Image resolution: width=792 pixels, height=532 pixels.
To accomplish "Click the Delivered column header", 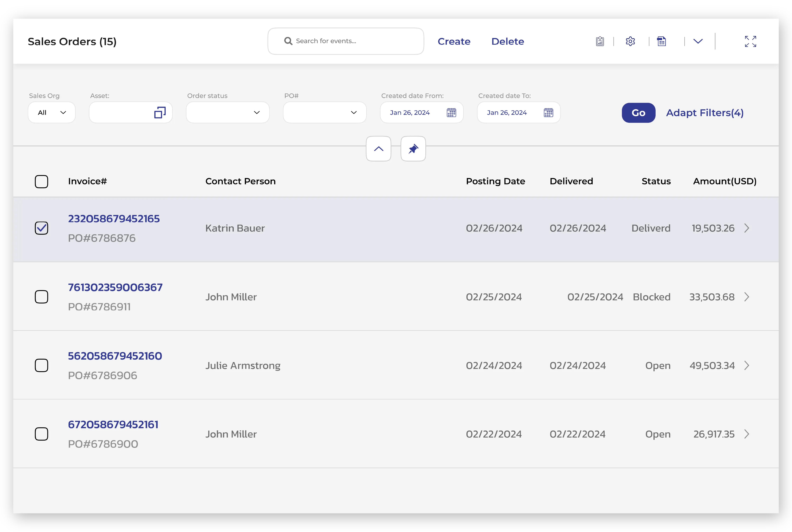I will pos(571,181).
